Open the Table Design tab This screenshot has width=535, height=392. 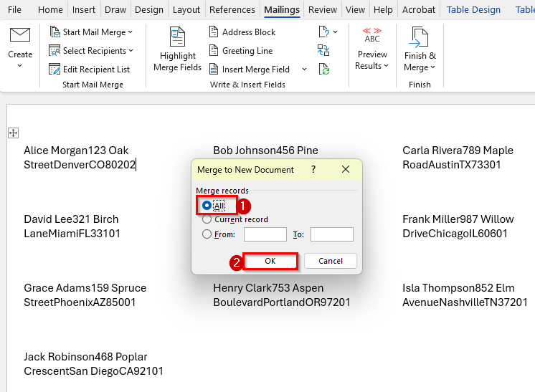pos(473,10)
